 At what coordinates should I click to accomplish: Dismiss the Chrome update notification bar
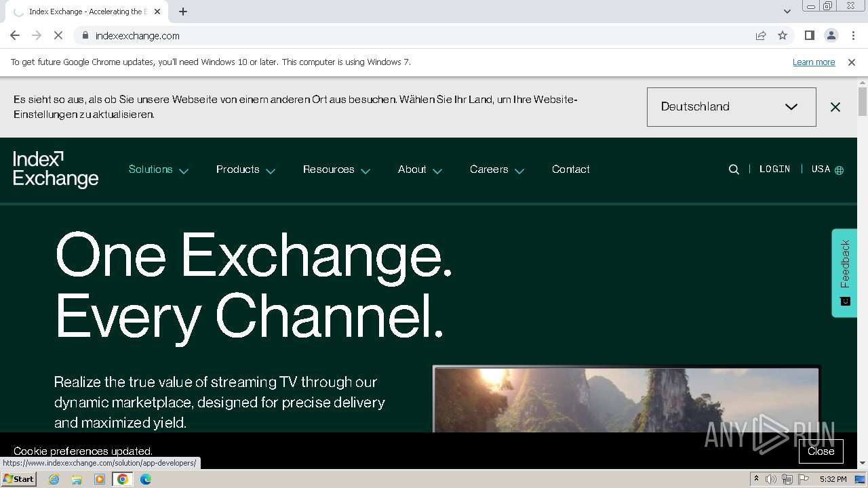(852, 62)
